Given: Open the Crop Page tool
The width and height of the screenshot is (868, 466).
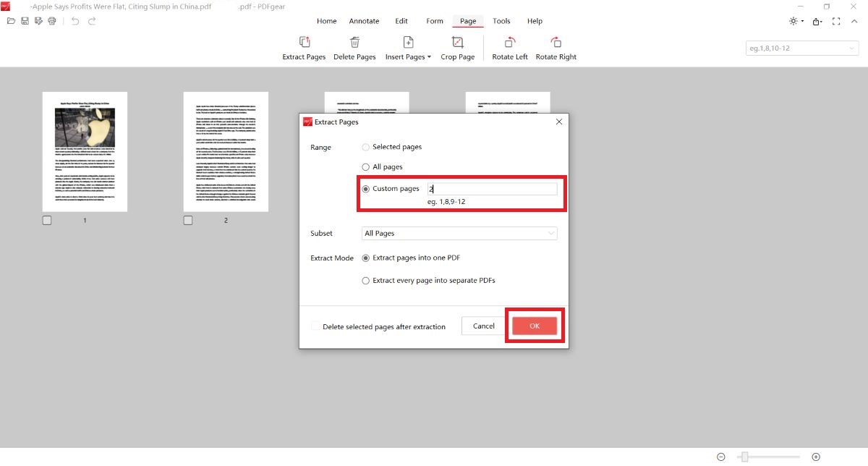Looking at the screenshot, I should click(x=457, y=48).
